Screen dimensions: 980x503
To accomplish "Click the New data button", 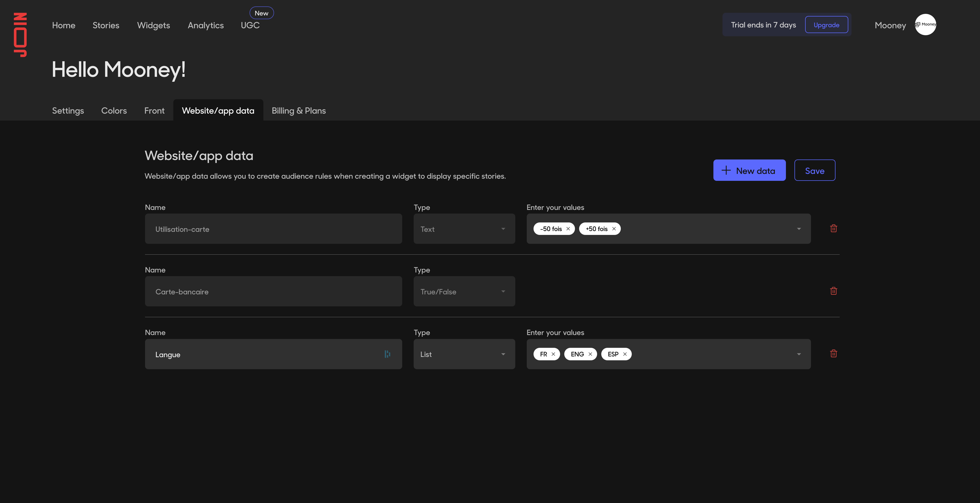I will pos(749,170).
